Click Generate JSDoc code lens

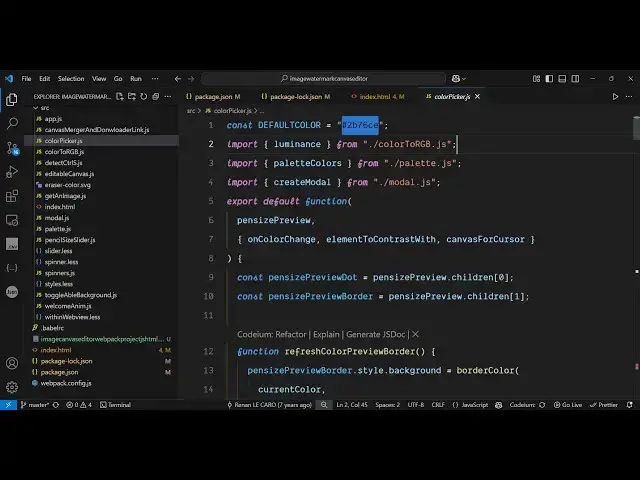376,334
